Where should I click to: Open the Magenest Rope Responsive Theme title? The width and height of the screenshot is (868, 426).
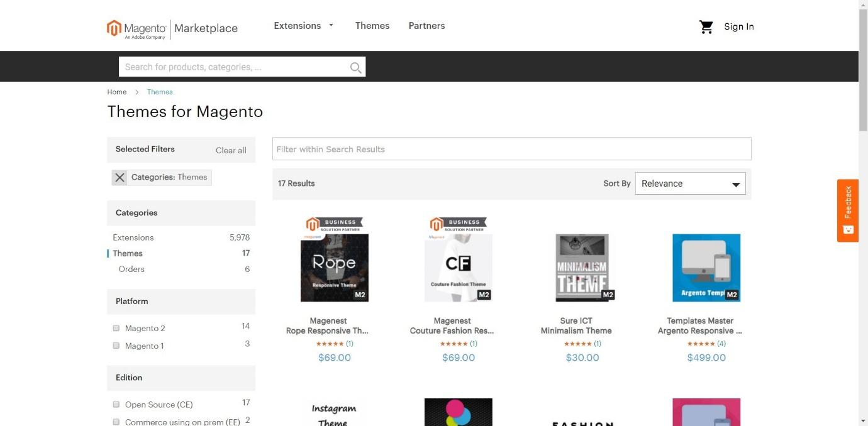pyautogui.click(x=328, y=325)
